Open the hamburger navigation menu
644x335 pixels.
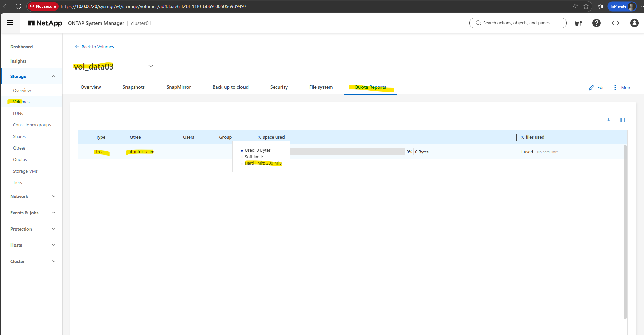pyautogui.click(x=10, y=23)
